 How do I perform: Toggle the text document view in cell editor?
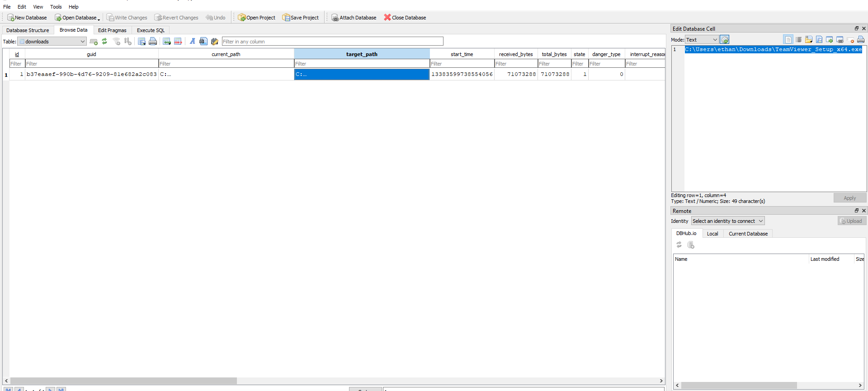tap(788, 40)
